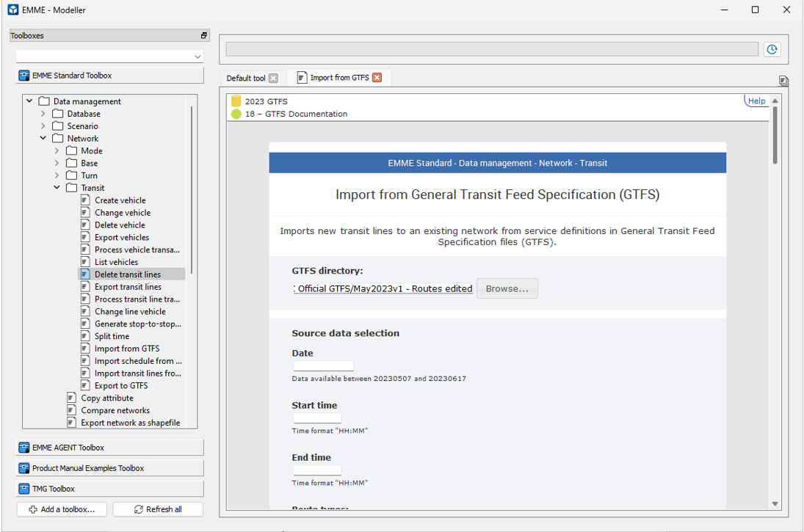The width and height of the screenshot is (804, 532).
Task: Click the green scenario 18 circle icon
Action: [236, 114]
